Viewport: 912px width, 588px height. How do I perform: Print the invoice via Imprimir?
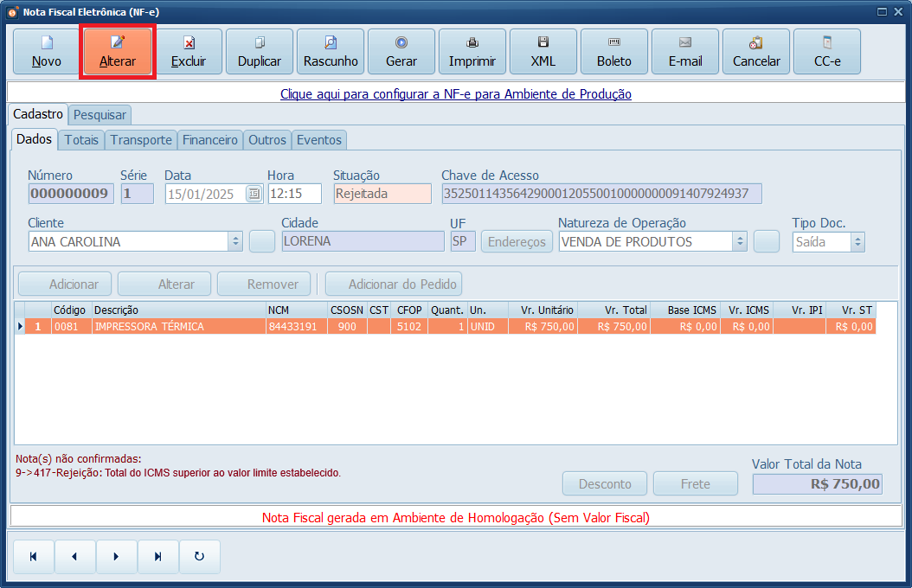tap(472, 51)
